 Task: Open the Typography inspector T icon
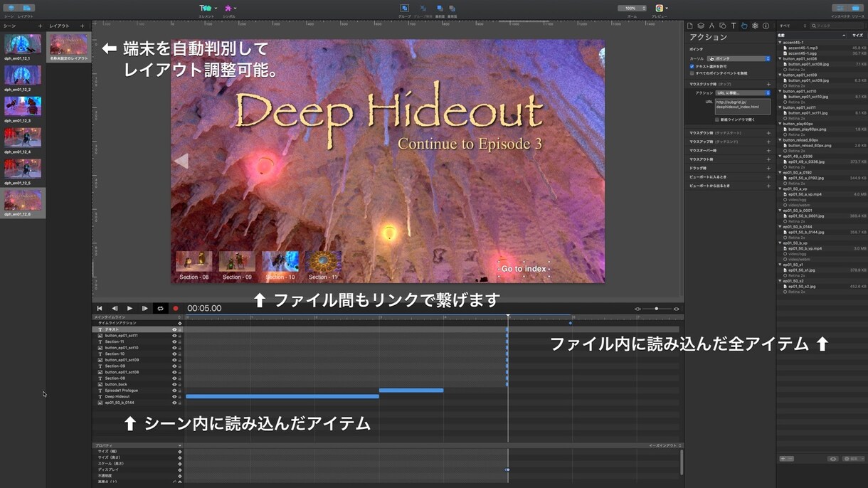pyautogui.click(x=734, y=26)
